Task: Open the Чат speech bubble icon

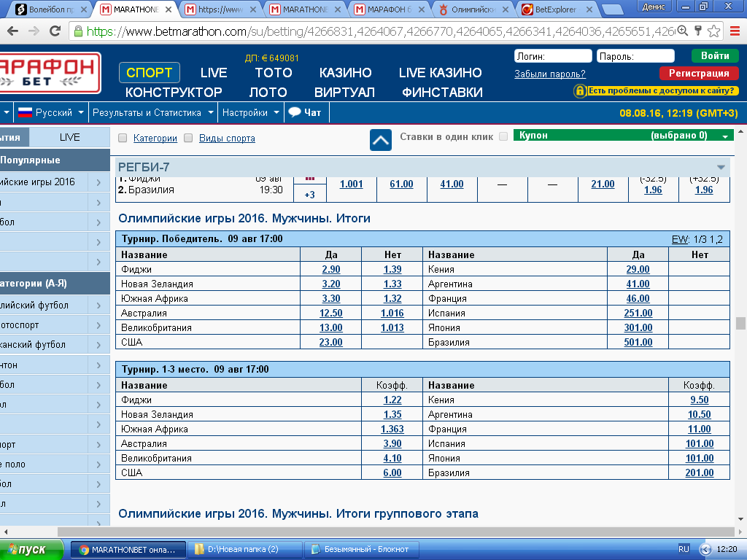Action: pos(295,112)
